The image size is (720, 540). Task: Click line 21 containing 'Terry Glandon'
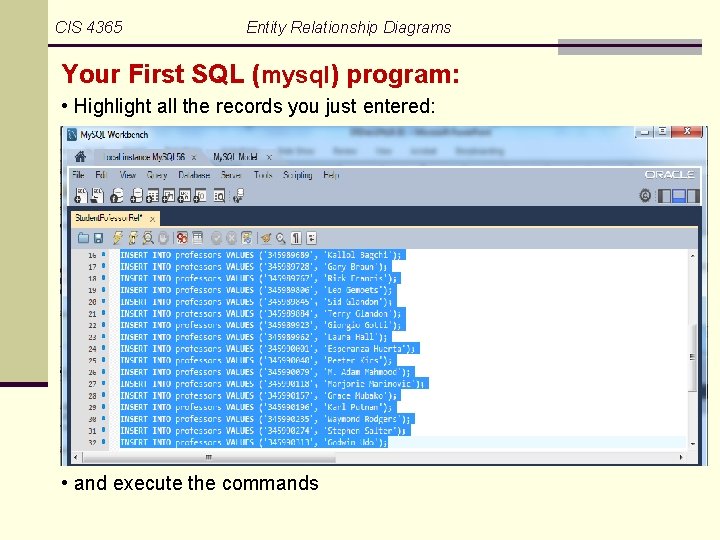(263, 314)
